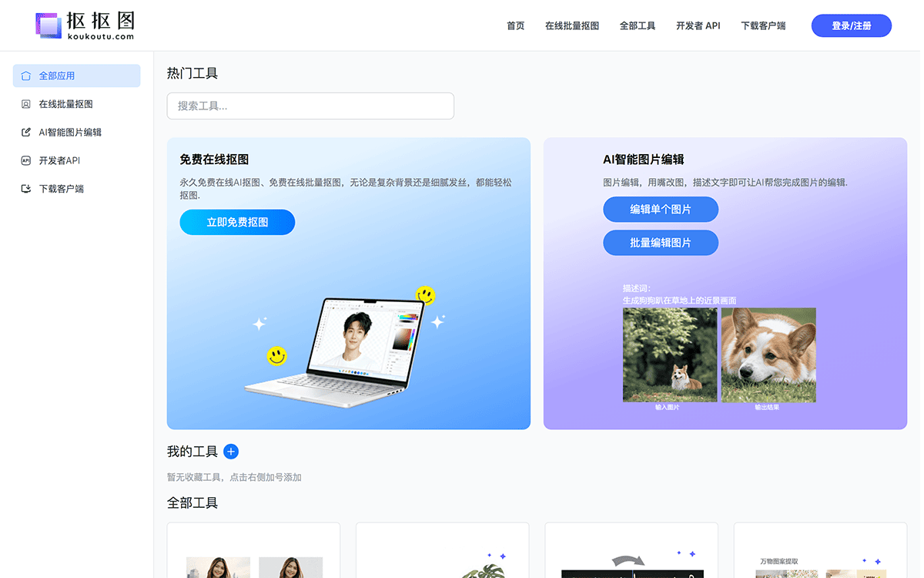The image size is (924, 578).
Task: Switch to 开发者 API in top navigation
Action: (x=698, y=25)
